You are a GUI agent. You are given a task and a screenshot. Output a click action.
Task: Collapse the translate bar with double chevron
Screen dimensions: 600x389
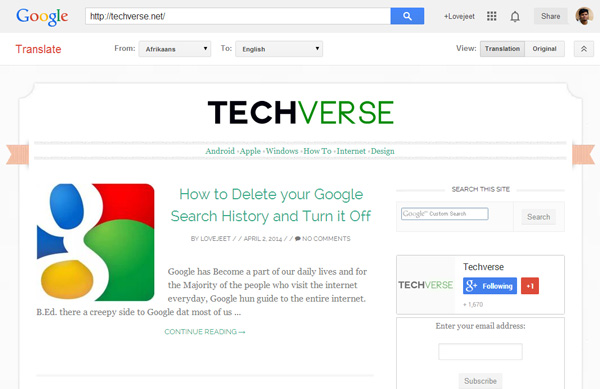tap(584, 49)
